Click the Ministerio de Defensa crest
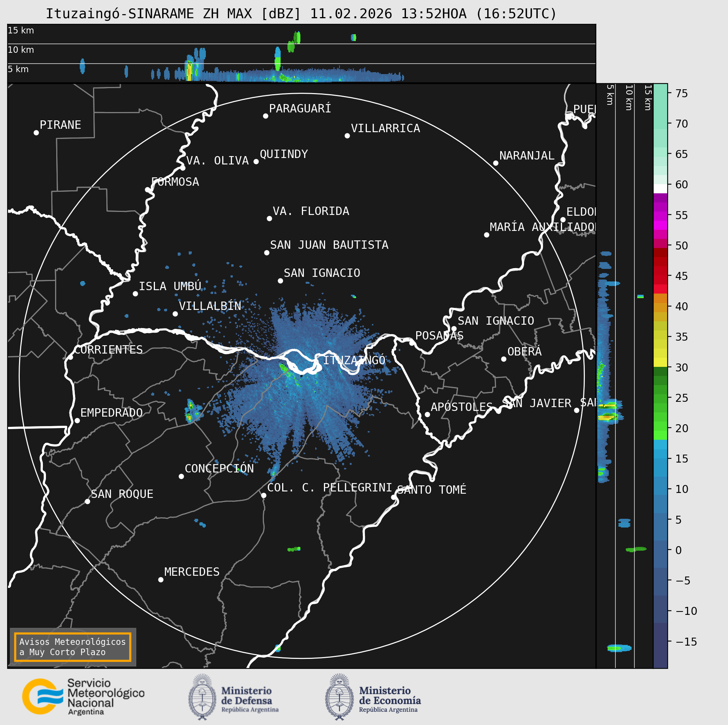 point(202,697)
